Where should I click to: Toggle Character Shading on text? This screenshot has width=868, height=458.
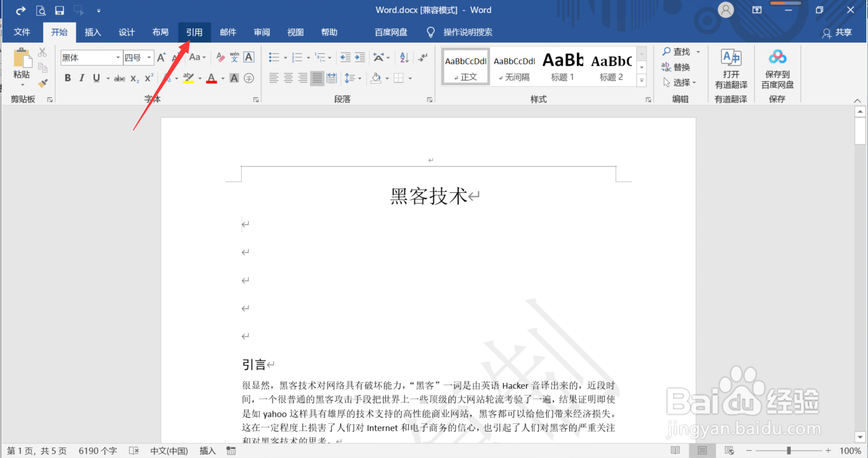(x=234, y=78)
